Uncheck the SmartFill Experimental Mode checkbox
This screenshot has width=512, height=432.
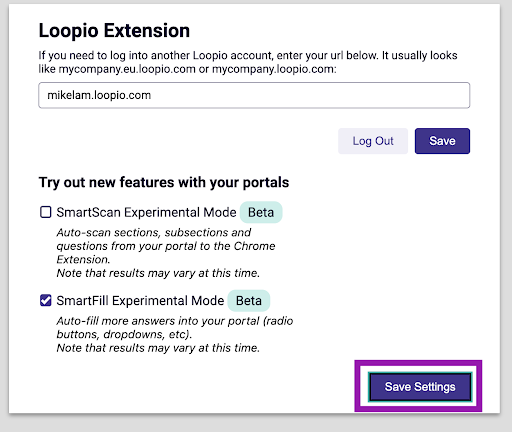click(x=46, y=300)
